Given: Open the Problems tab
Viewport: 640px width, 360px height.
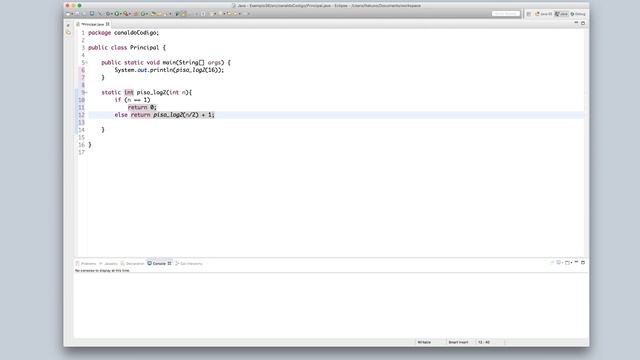Looking at the screenshot, I should pos(86,264).
